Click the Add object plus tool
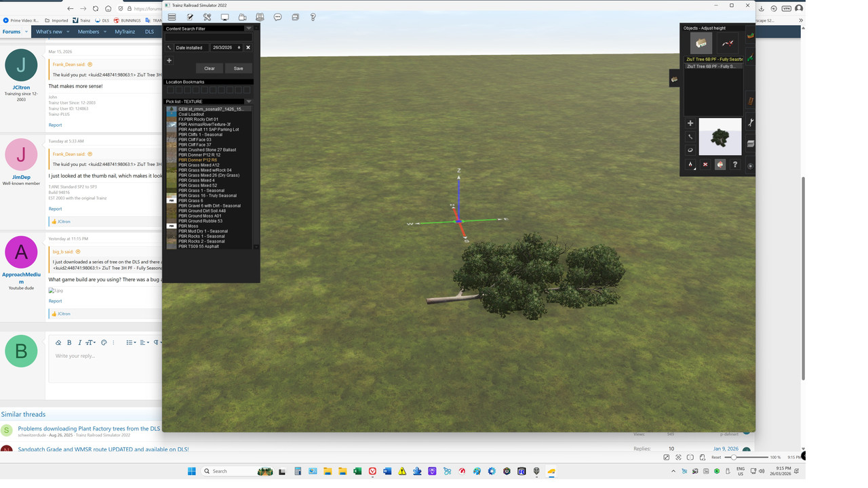868x488 pixels. click(690, 123)
